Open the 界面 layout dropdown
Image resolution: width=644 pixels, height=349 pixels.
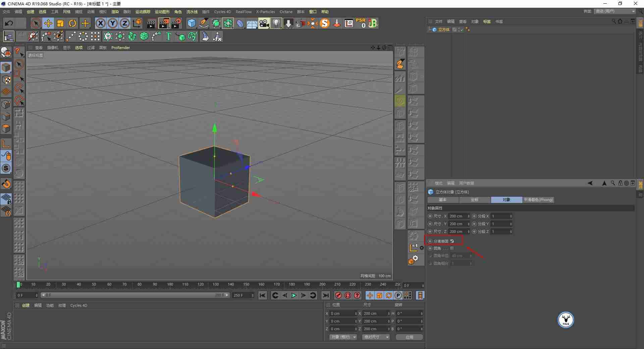pos(615,11)
